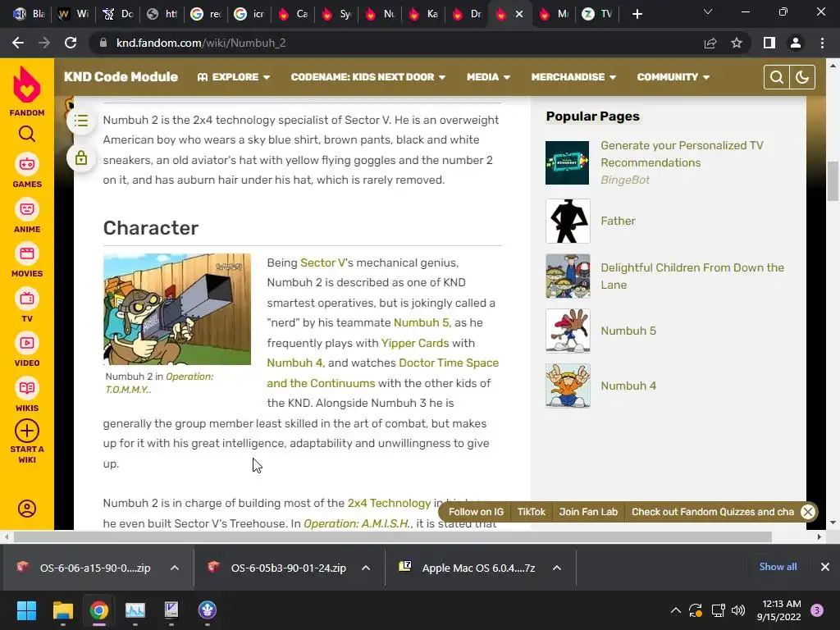The image size is (840, 630).
Task: Open the volume control in tray
Action: pos(738,609)
